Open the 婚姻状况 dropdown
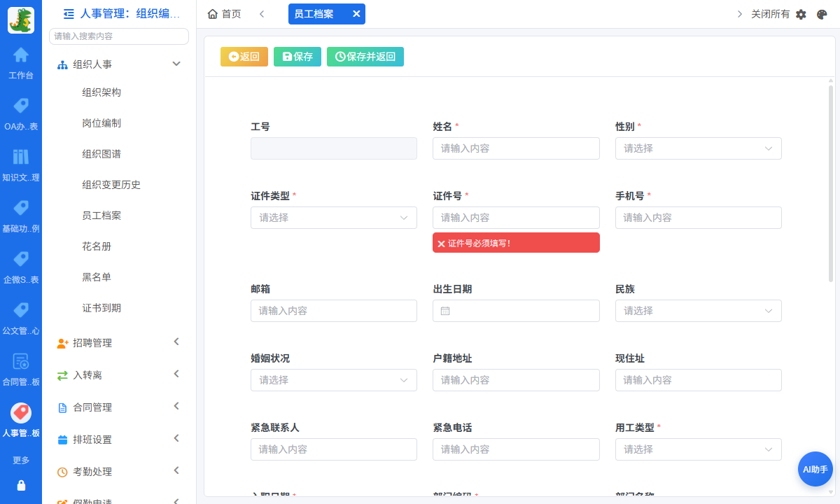Viewport: 840px width, 504px height. [334, 380]
